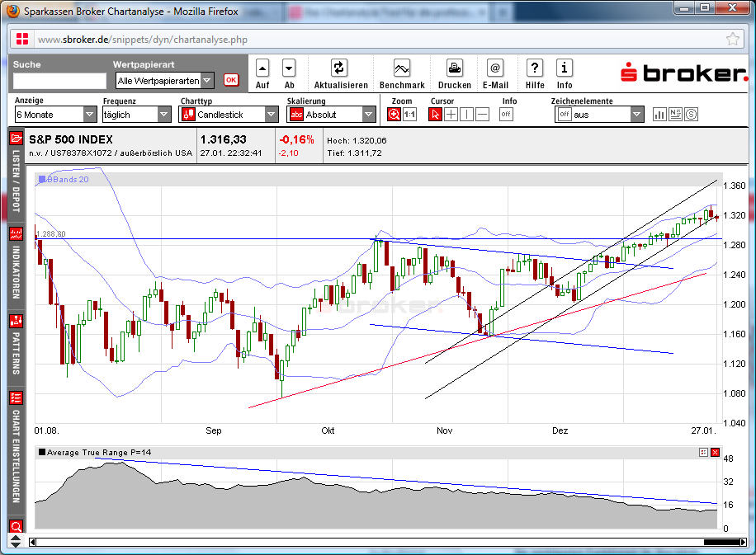Click the bar chart volume icon

[659, 114]
